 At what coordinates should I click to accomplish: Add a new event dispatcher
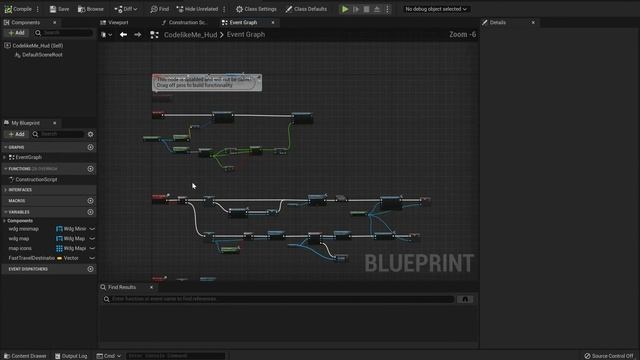click(91, 269)
